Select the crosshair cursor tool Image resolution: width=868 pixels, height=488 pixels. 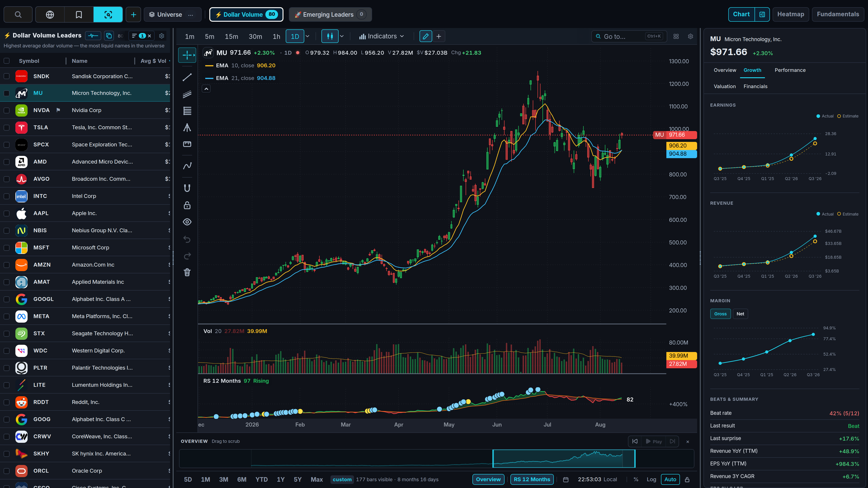tap(187, 55)
